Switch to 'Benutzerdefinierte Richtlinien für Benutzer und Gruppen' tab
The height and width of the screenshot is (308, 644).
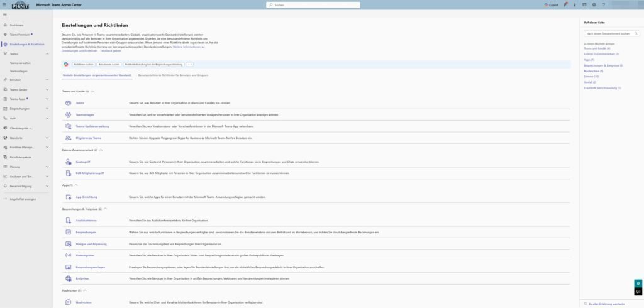click(173, 75)
